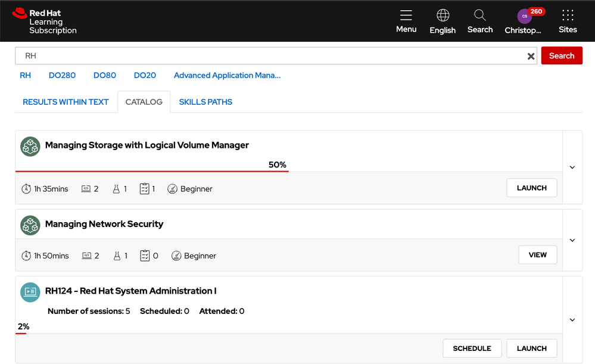
Task: Click the DO280 suggestion link
Action: click(62, 76)
